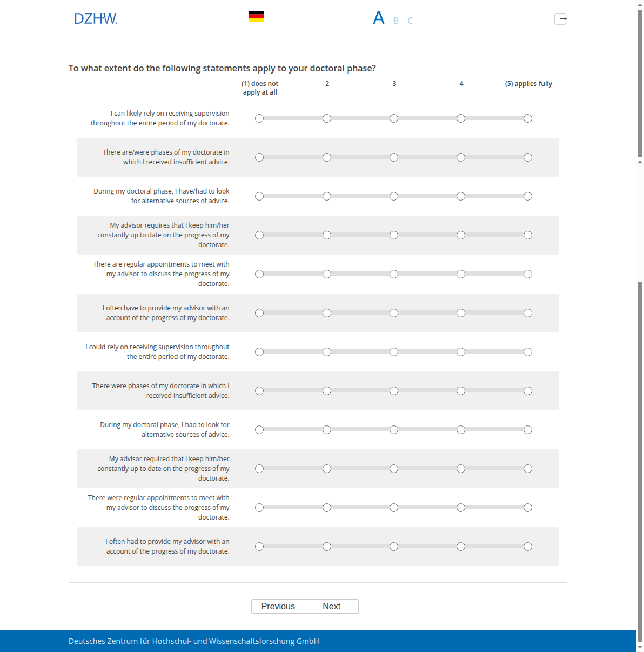The image size is (644, 652).
Task: Select 5 for 'I often had to provide' row
Action: (528, 547)
